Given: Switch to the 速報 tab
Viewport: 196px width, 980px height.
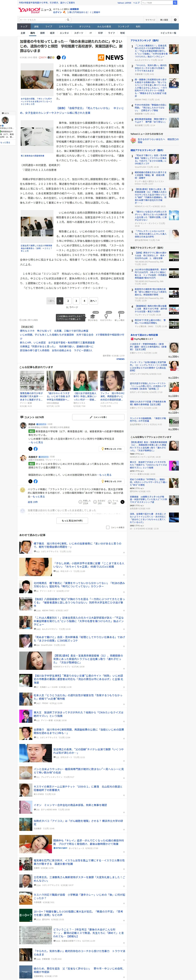Looking at the screenshot, I should pos(36,27).
